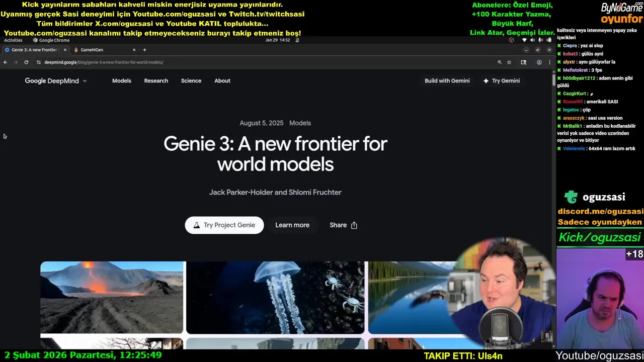644x362 pixels.
Task: Click Try Project Genie button
Action: 224,225
